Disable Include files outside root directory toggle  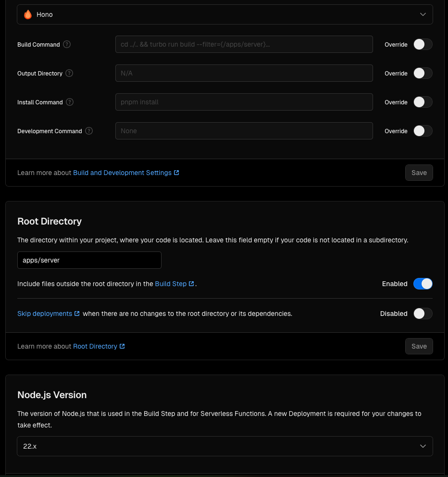423,284
